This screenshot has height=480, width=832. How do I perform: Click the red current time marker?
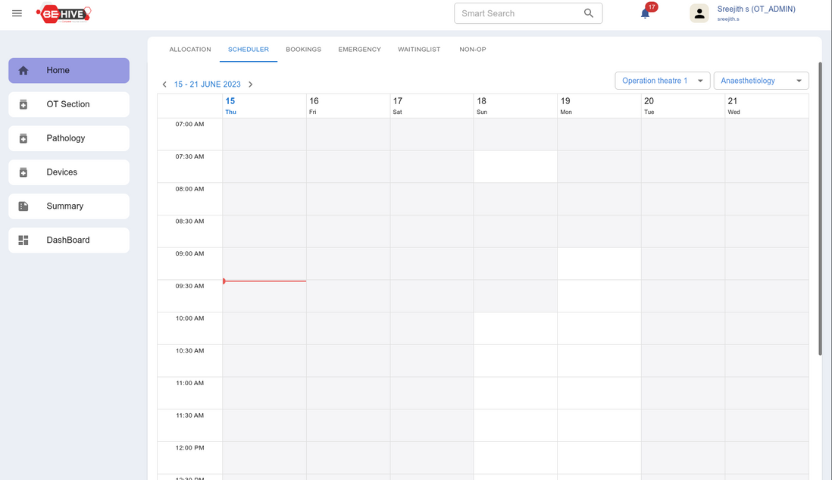click(x=264, y=281)
